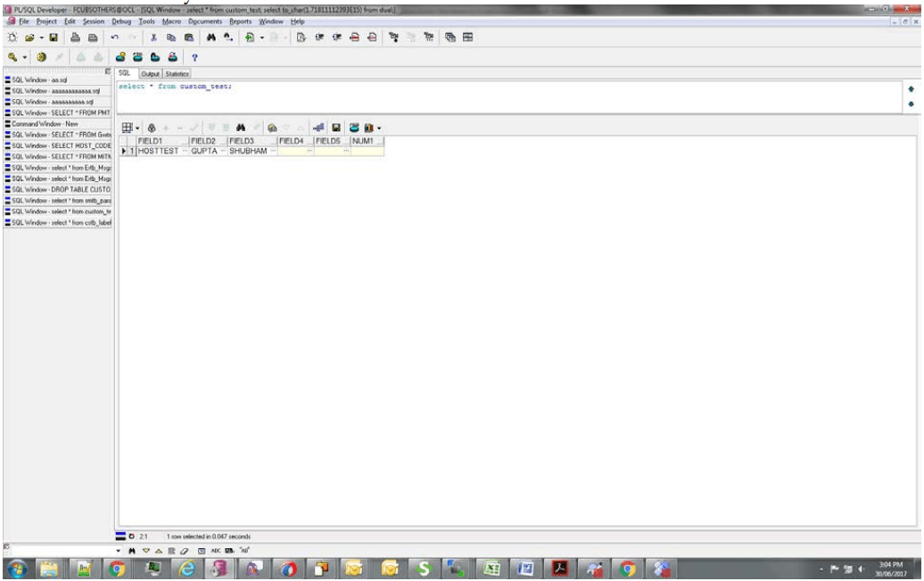Open dropdown arrow beside grid mode icon

click(137, 128)
